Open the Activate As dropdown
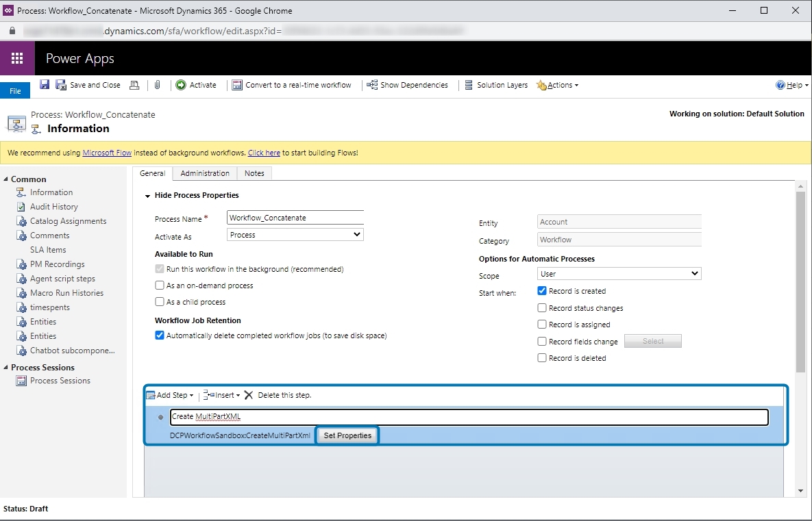This screenshot has width=812, height=521. [295, 234]
